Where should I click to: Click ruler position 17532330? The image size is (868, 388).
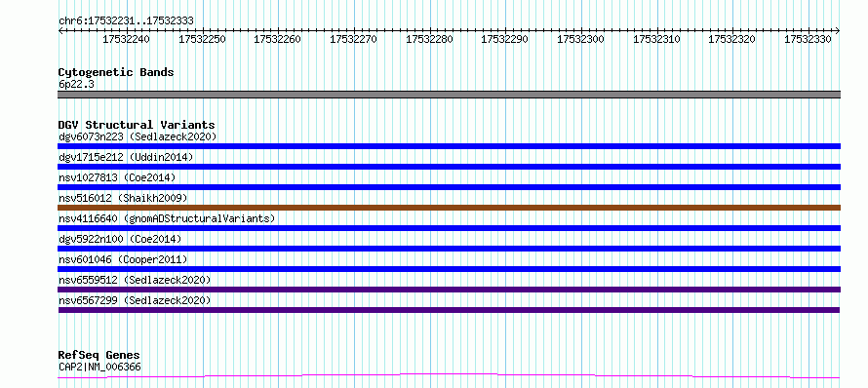[808, 39]
